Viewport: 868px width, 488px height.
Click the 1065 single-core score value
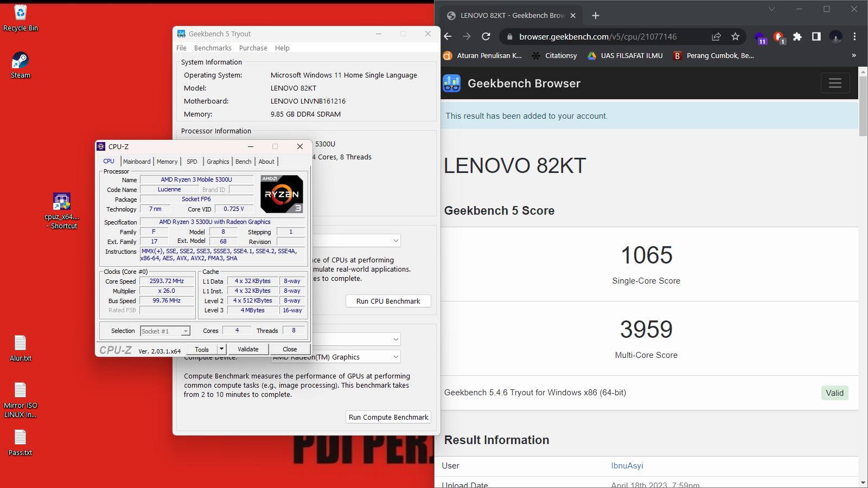coord(646,255)
